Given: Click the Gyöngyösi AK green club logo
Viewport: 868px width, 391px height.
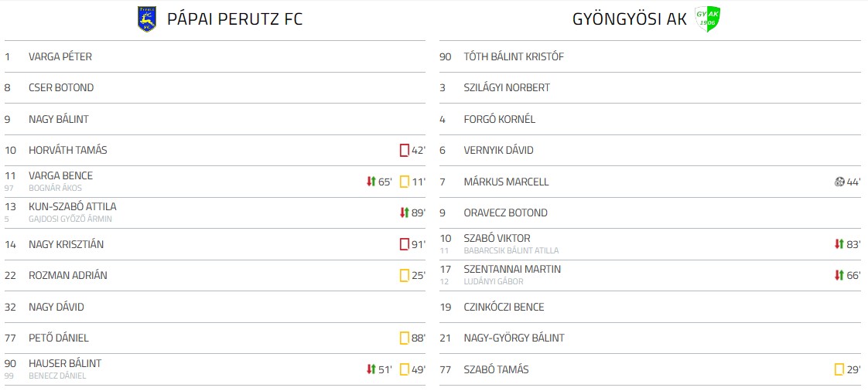Looking at the screenshot, I should 707,19.
